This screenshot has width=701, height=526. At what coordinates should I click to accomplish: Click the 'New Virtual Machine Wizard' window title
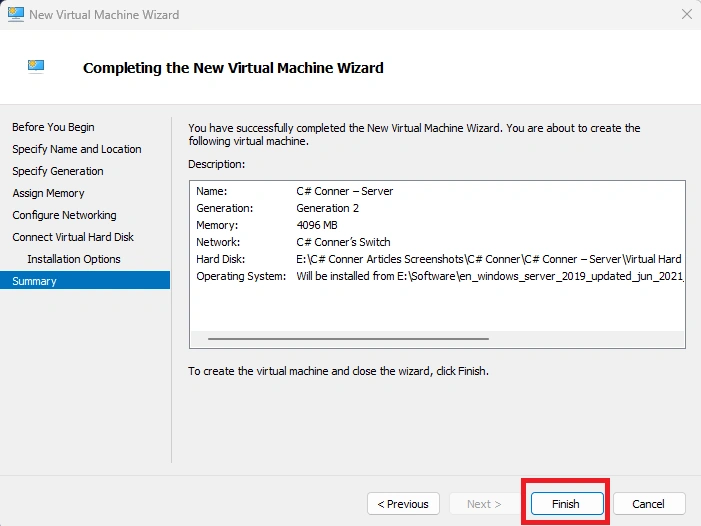click(x=104, y=15)
